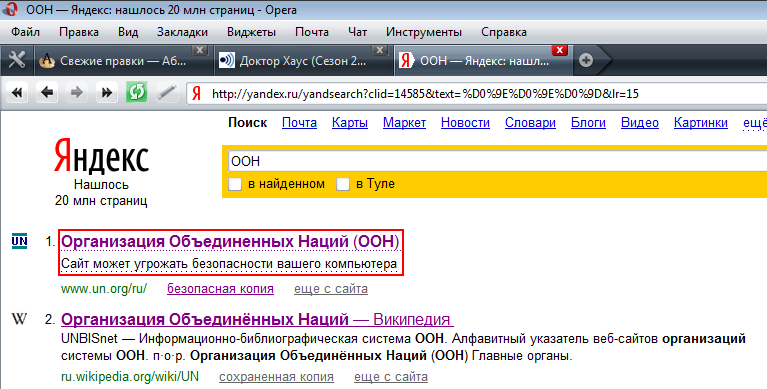Image resolution: width=767 pixels, height=389 pixels.
Task: Click the 'безопасная копия' link
Action: 221,289
